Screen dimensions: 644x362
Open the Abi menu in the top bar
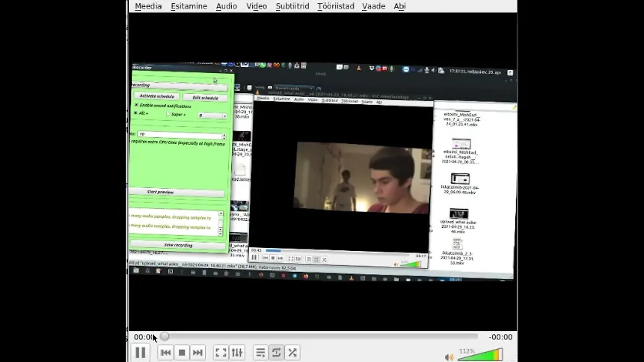tap(399, 6)
